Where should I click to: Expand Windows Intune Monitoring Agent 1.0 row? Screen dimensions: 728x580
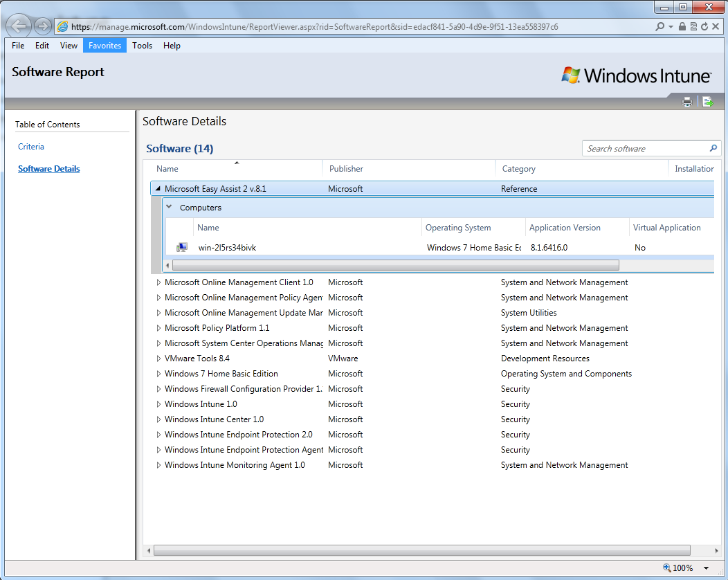[158, 465]
